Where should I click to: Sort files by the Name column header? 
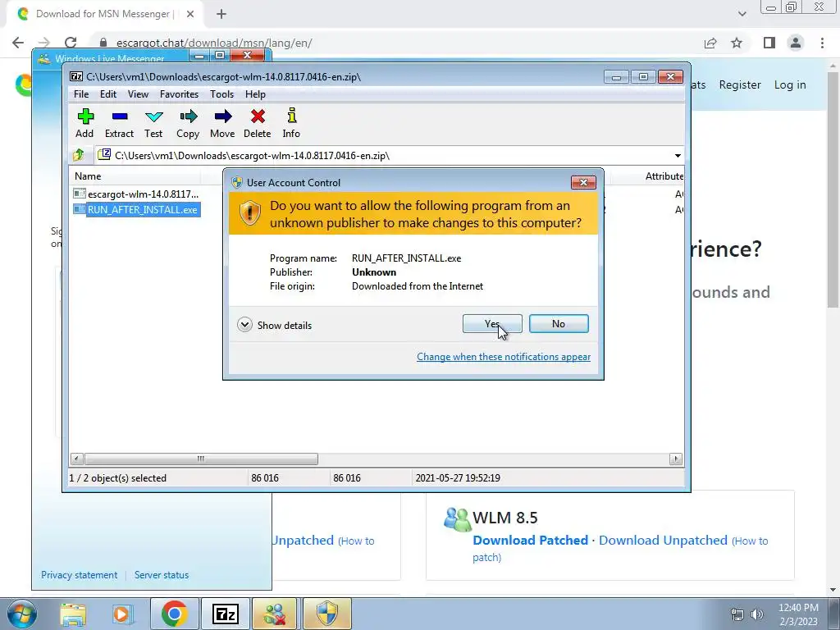pyautogui.click(x=88, y=176)
